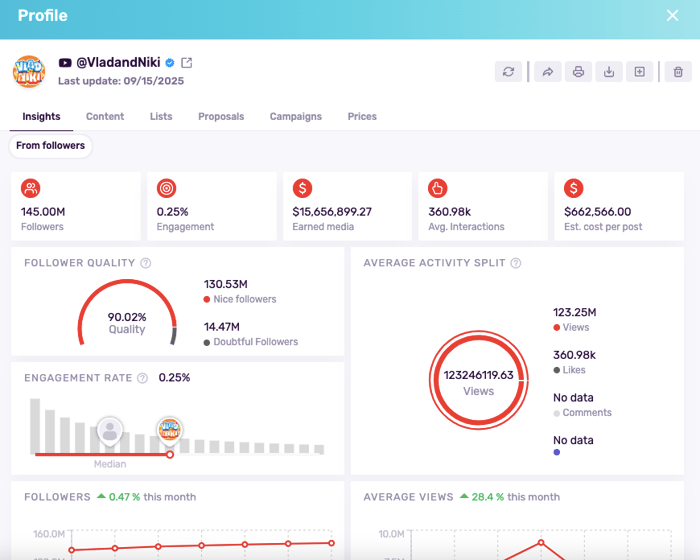Switch to the Content tab

105,117
